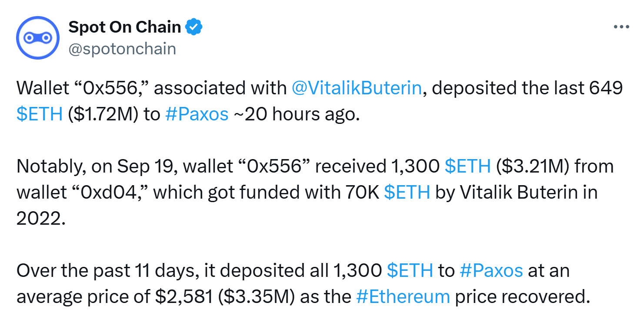Open the Spot On Chain profile avatar
The width and height of the screenshot is (644, 316).
38,38
